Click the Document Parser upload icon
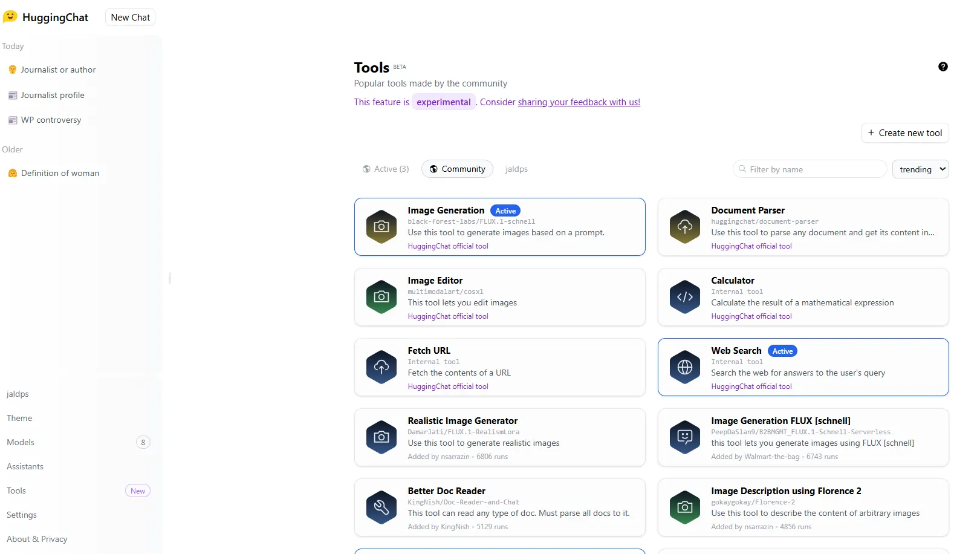980x554 pixels. (x=684, y=227)
